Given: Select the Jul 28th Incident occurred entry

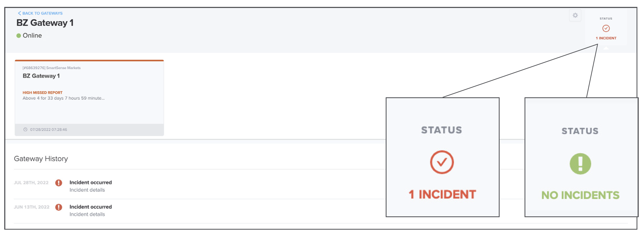Looking at the screenshot, I should pos(91,182).
